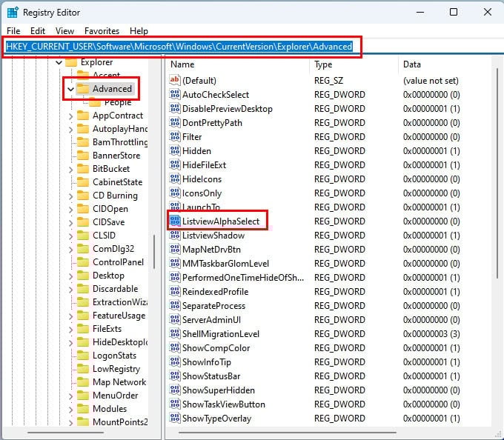Expand the CD Burning key
The height and width of the screenshot is (440, 504).
70,196
